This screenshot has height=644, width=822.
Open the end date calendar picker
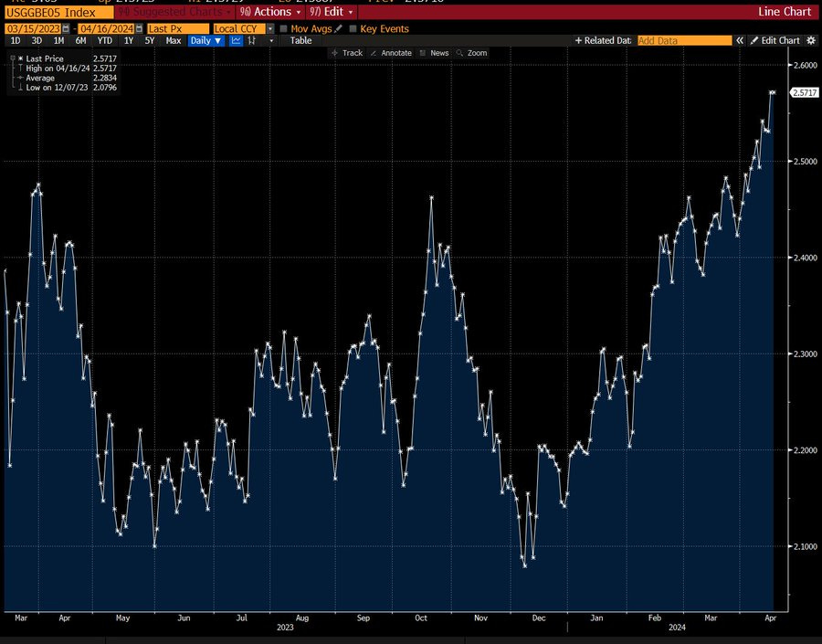pos(139,29)
